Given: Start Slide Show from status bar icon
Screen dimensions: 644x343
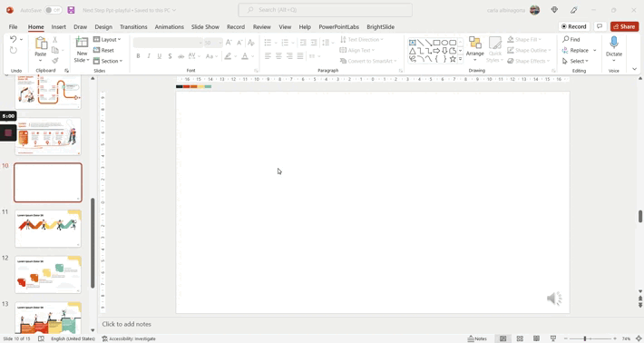Looking at the screenshot, I should pyautogui.click(x=553, y=338).
